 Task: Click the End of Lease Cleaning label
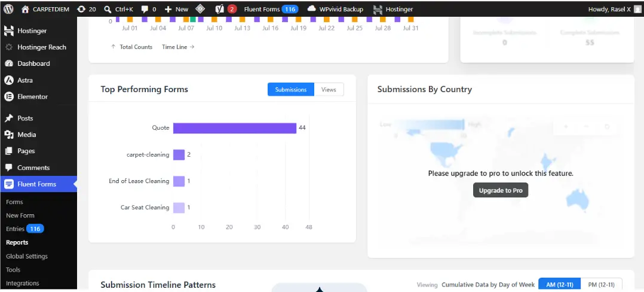click(139, 181)
